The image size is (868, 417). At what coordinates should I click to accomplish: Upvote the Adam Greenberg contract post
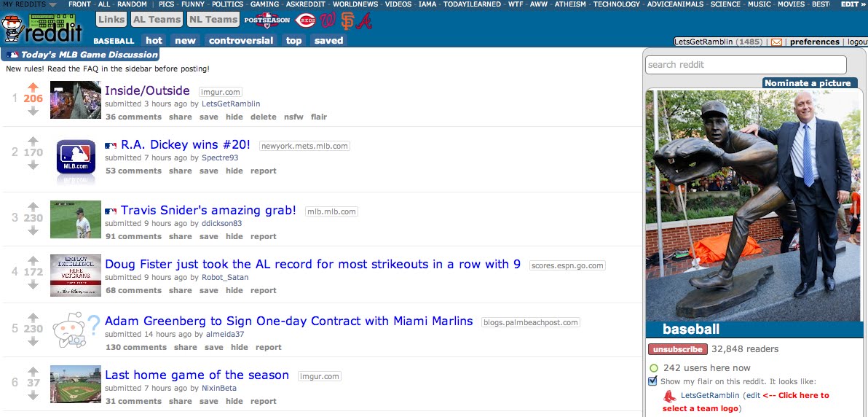(x=33, y=317)
